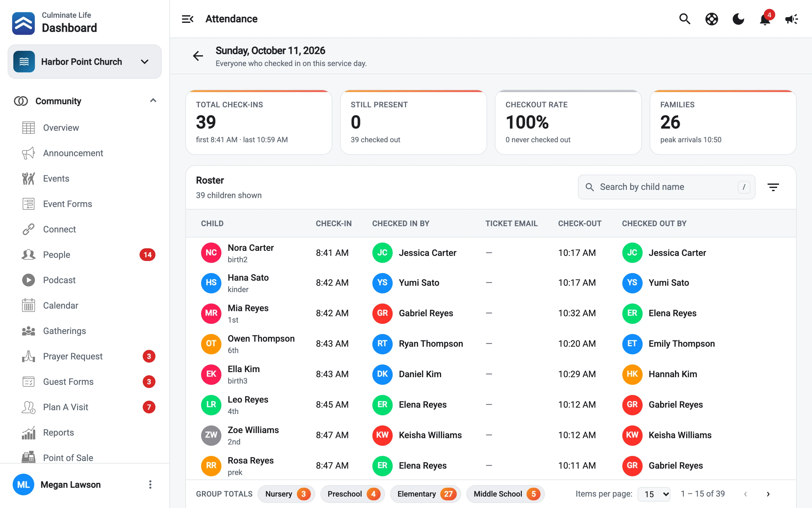This screenshot has width=812, height=508.
Task: Go to next roster page
Action: coord(768,494)
